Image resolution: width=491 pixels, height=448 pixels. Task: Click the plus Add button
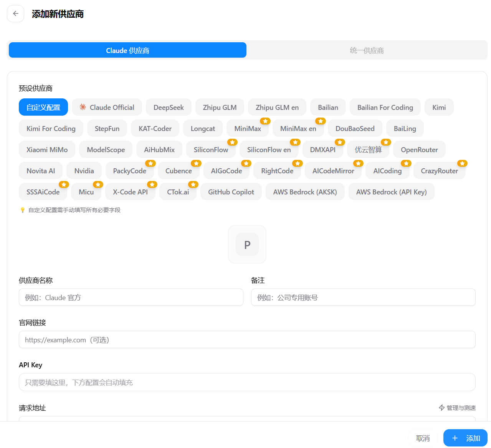click(x=465, y=438)
